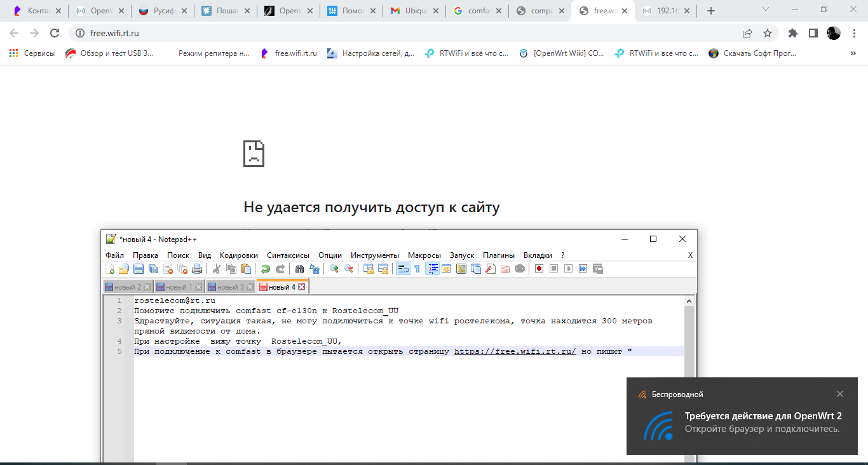This screenshot has width=868, height=465.
Task: Open the Replace dialog toolbar icon
Action: coord(314,269)
